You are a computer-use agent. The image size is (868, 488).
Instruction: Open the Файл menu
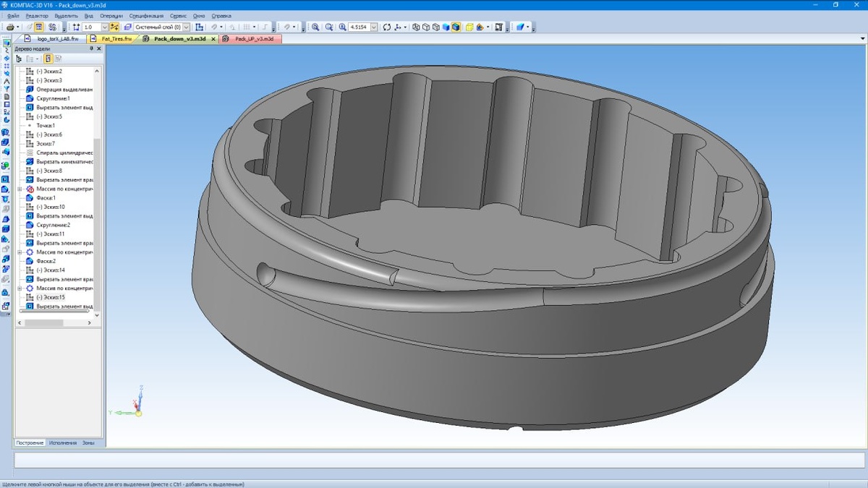pyautogui.click(x=13, y=15)
